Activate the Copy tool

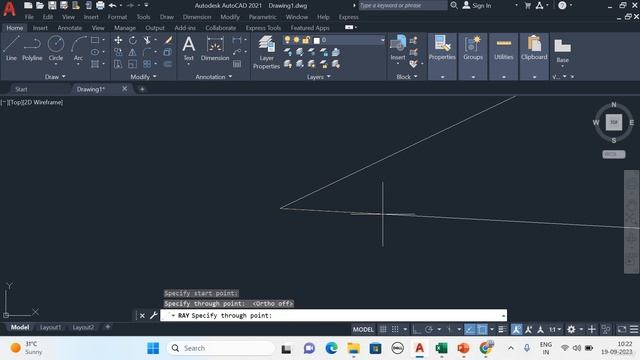point(118,52)
